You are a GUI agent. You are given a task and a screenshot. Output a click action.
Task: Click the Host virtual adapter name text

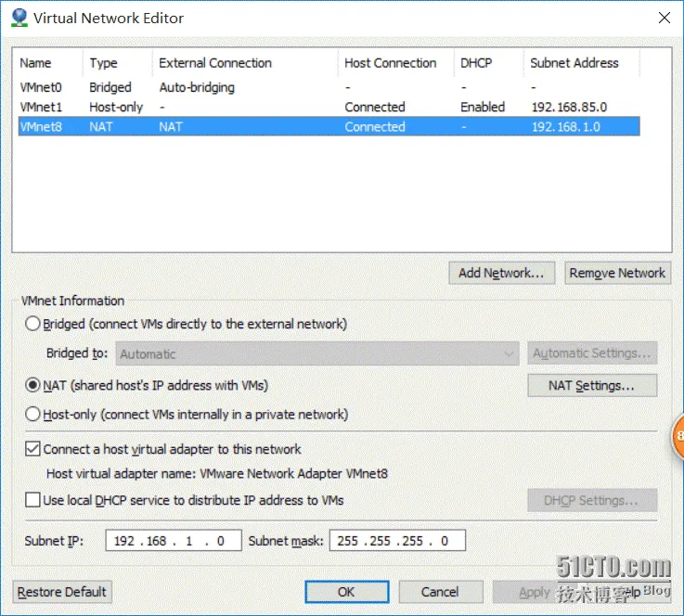pos(217,474)
